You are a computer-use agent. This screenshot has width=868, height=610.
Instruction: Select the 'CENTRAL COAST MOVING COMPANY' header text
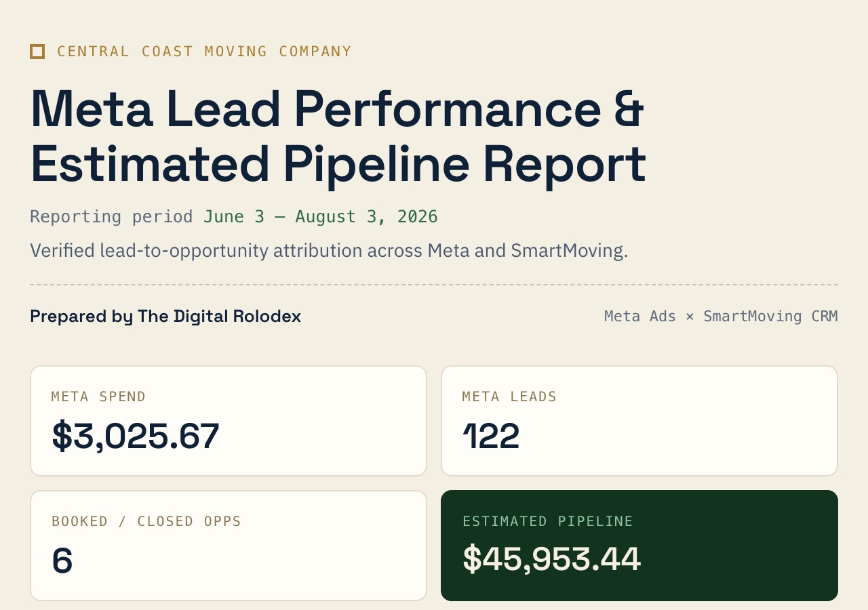coord(204,52)
